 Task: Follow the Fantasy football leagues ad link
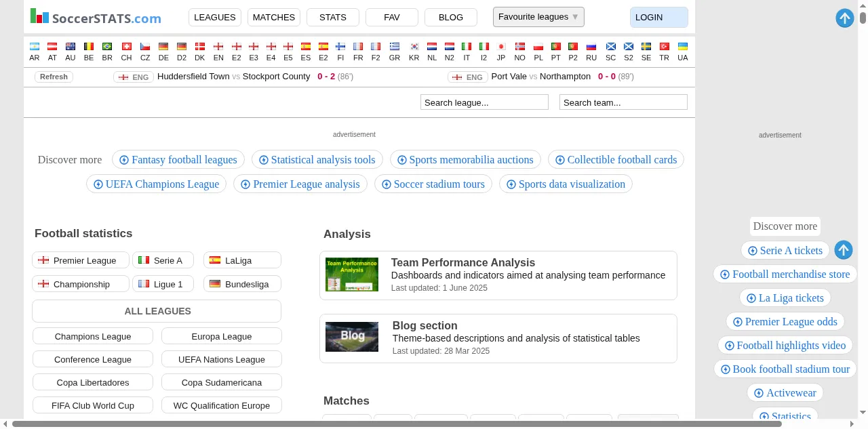178,160
